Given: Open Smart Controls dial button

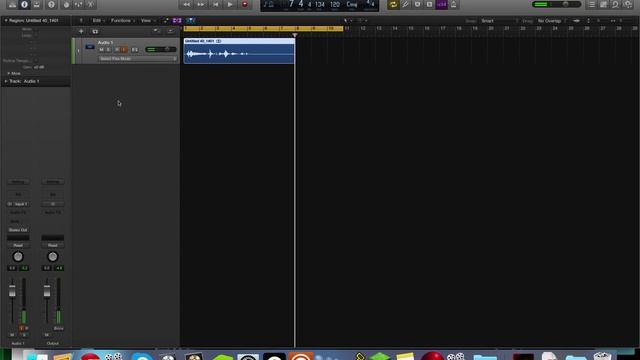Looking at the screenshot, I should coord(66,4).
